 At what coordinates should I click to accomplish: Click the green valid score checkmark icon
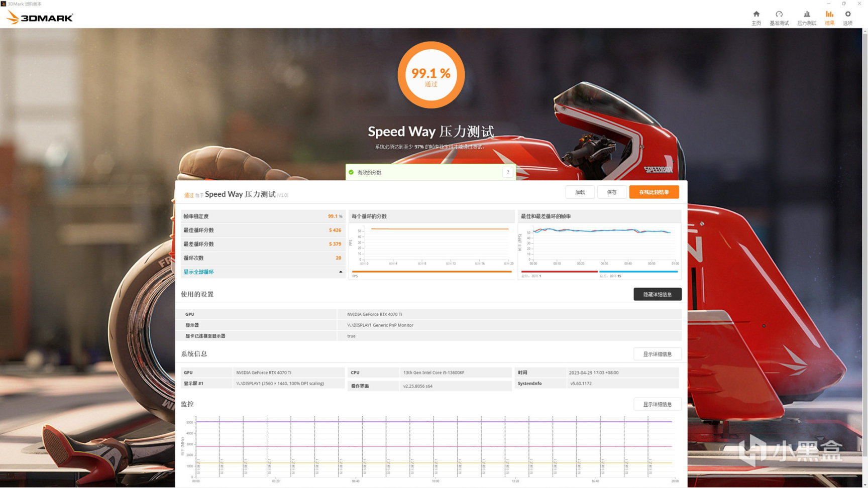tap(351, 172)
